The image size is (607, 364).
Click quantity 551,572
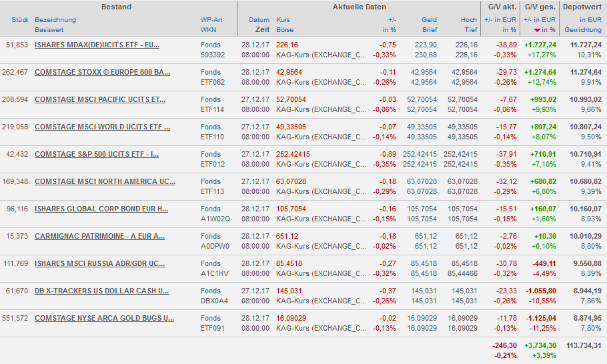[15, 319]
